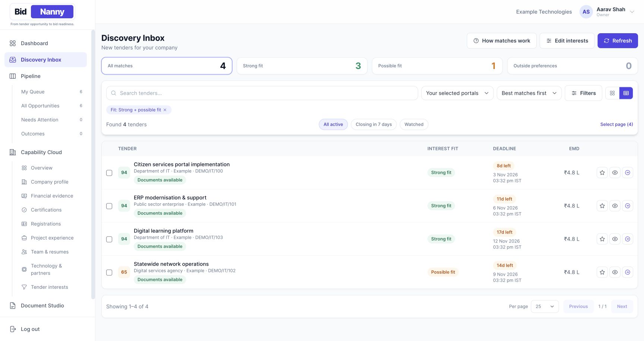Click the Pipeline sidebar icon

[13, 76]
